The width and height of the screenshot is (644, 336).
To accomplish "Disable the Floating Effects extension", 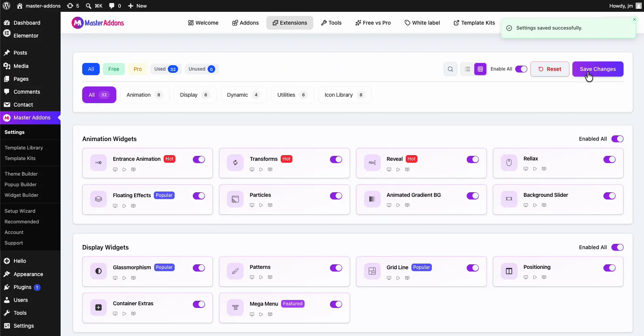I will 199,196.
